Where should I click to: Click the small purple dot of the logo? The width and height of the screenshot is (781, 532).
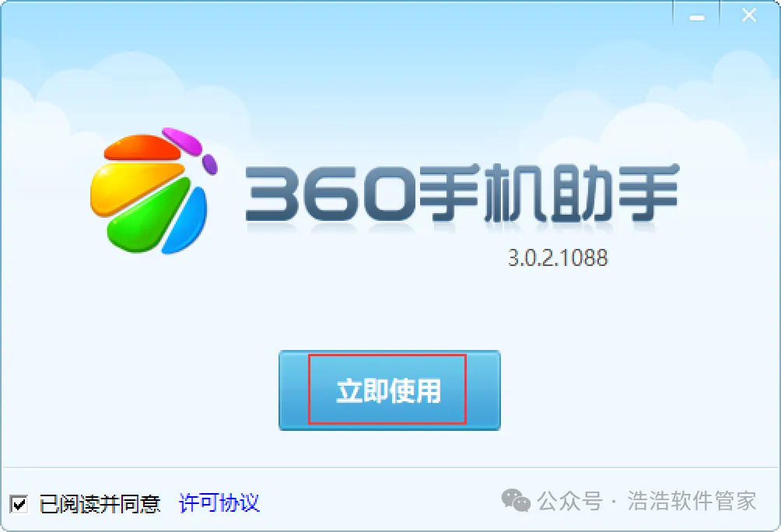[210, 164]
